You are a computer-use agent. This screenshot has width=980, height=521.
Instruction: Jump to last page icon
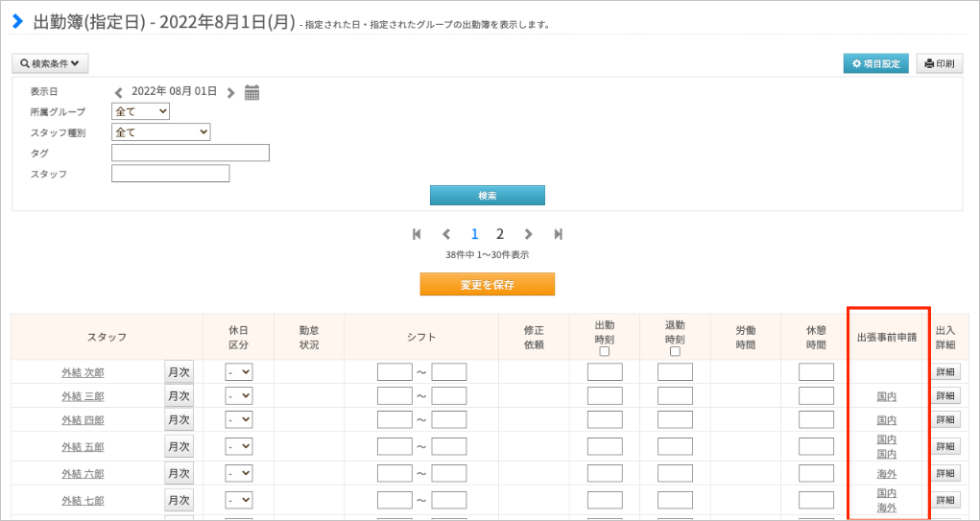click(558, 234)
